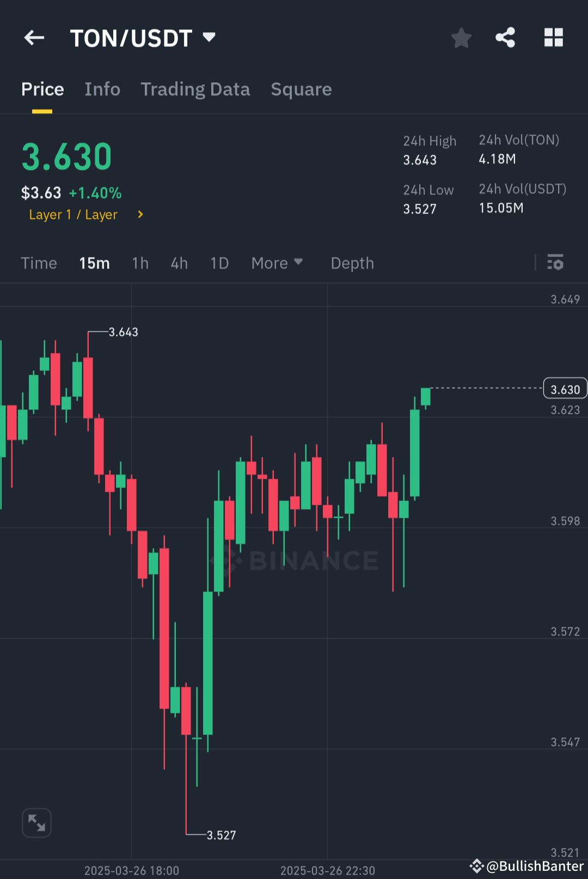Switch to the Info tab
The image size is (588, 879).
pos(102,89)
